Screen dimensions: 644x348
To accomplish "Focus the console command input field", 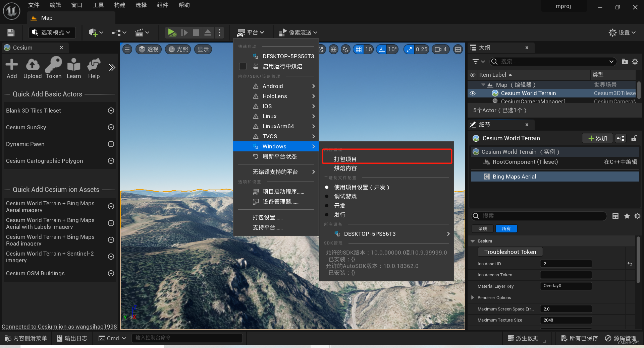I will [x=187, y=338].
